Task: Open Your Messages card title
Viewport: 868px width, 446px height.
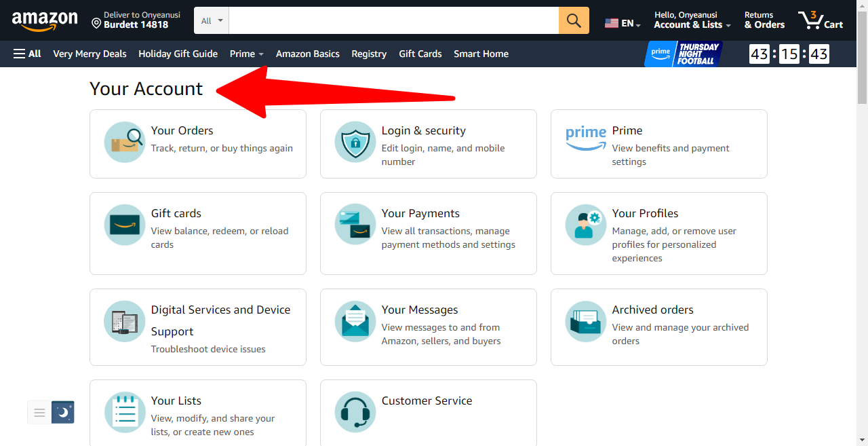Action: coord(420,310)
